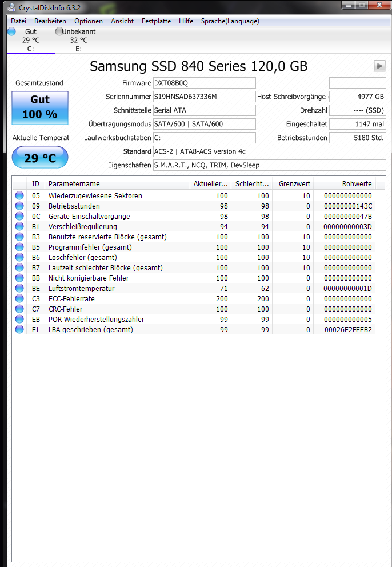Click the Samsung SSD 840 Series title

(198, 66)
